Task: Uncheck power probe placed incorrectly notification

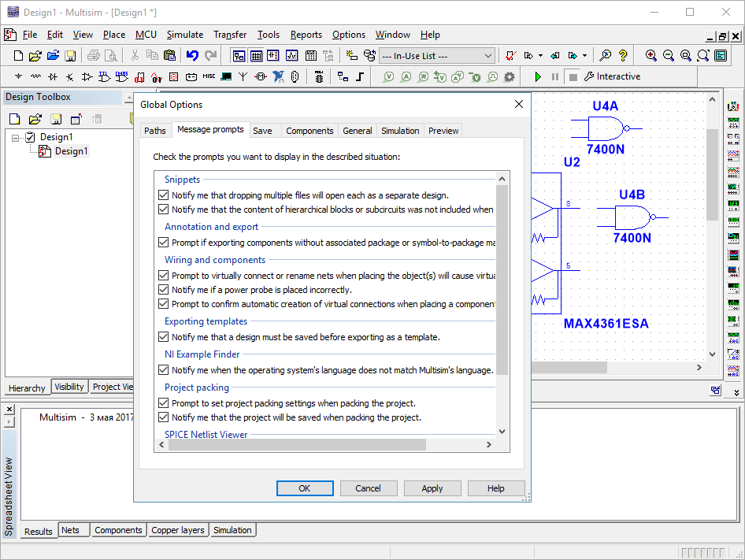Action: click(164, 290)
